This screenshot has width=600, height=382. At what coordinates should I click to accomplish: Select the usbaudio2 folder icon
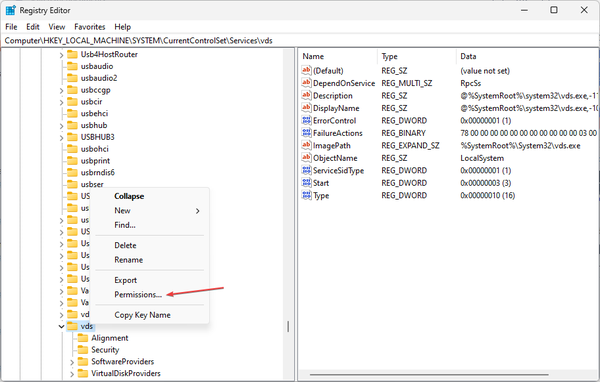tap(72, 78)
